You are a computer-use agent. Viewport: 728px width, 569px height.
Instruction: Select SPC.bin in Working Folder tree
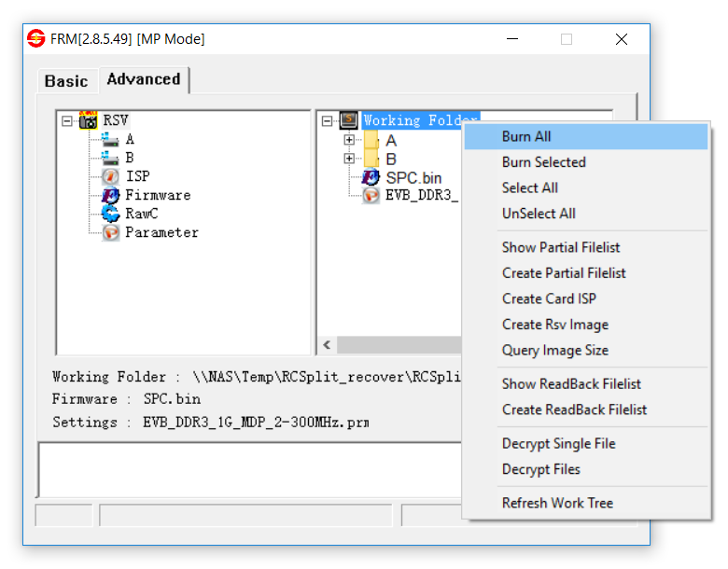tap(413, 178)
